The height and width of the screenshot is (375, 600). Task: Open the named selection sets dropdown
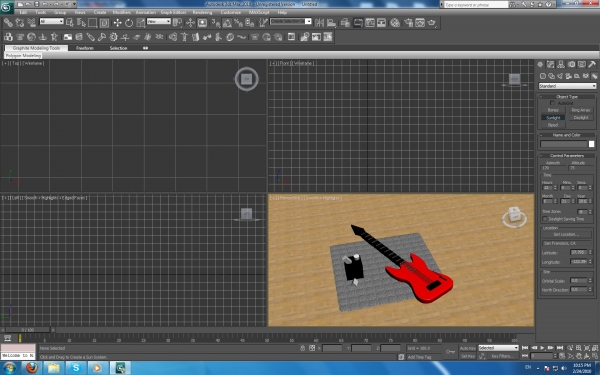coord(291,21)
